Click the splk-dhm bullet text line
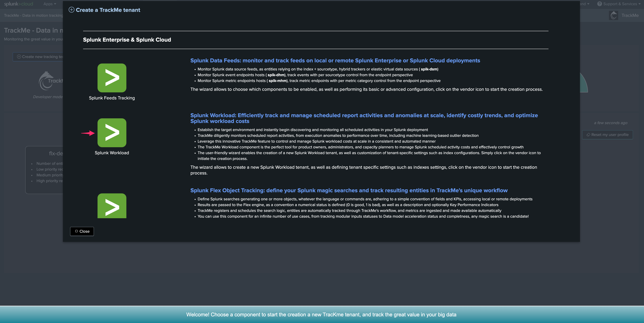 (305, 75)
